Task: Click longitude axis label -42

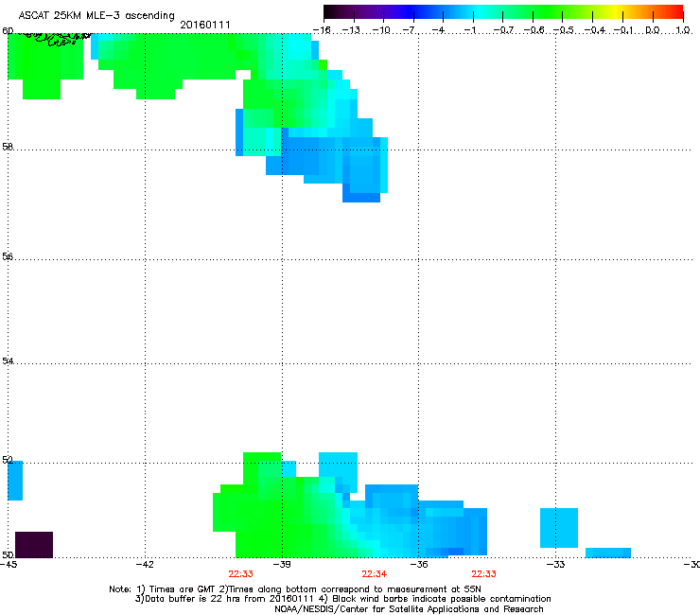Action: tap(145, 565)
